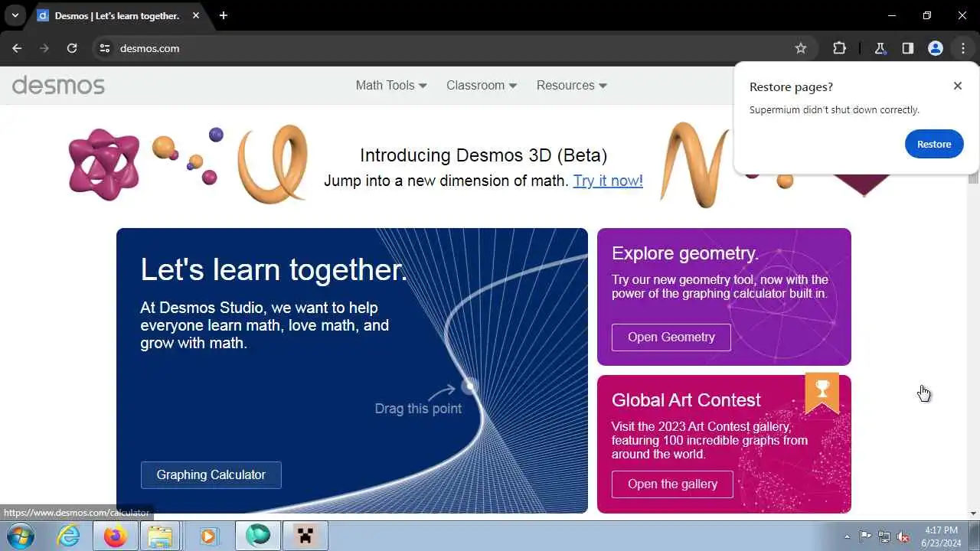Click the Global Art Contest heading
Image resolution: width=980 pixels, height=551 pixels.
686,400
